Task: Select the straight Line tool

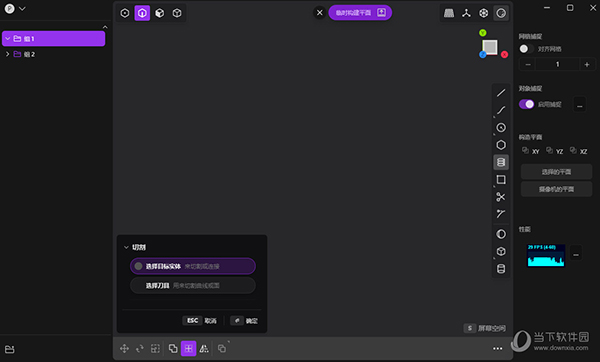Action: pos(501,93)
